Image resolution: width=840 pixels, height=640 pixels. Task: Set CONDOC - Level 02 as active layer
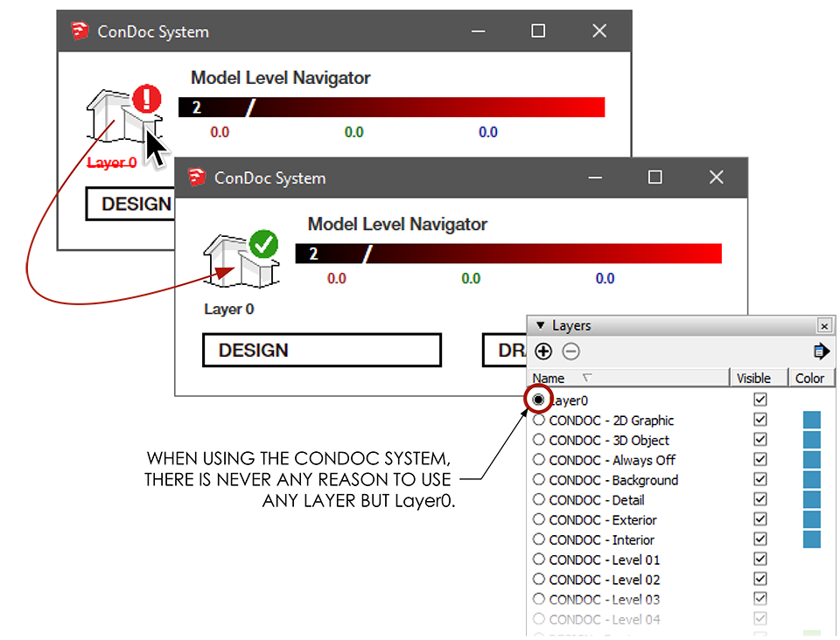point(539,579)
